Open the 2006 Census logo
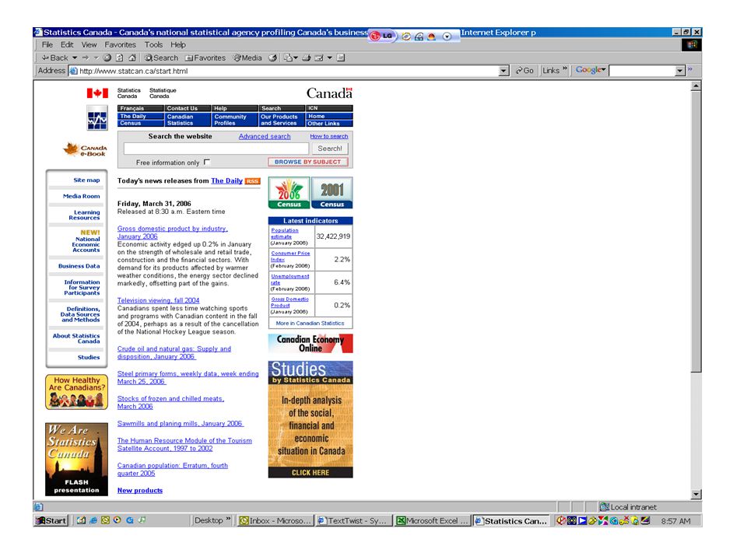This screenshot has height=560, width=747. (x=289, y=193)
